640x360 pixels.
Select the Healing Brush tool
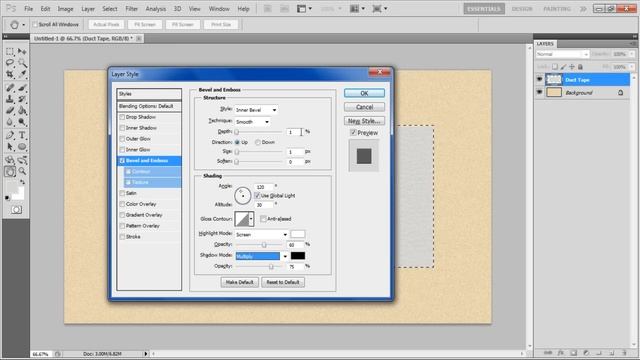10,87
